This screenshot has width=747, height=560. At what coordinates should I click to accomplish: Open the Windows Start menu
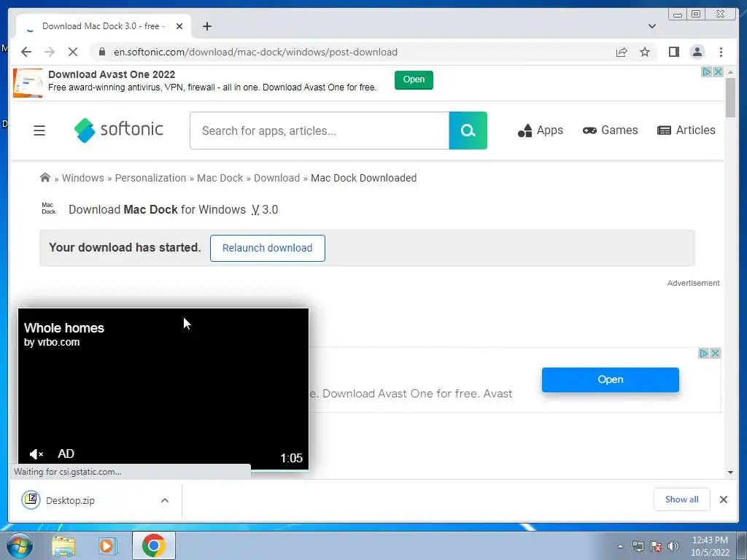[19, 545]
